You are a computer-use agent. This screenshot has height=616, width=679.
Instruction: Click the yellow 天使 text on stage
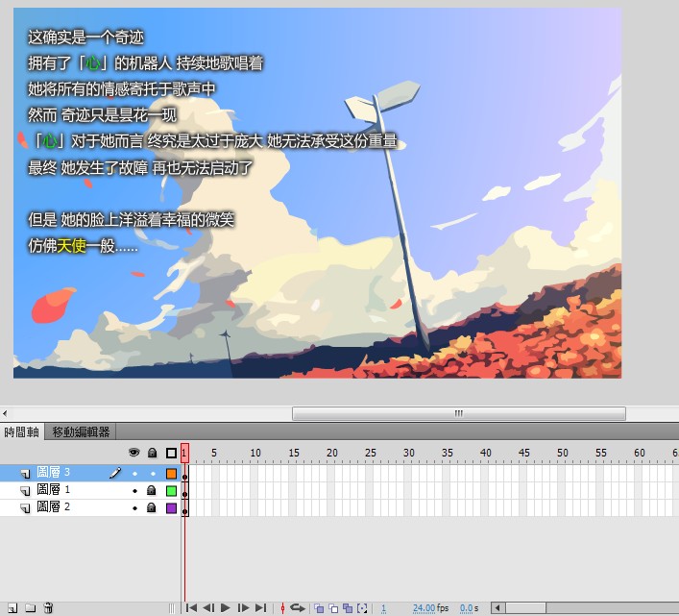point(71,246)
